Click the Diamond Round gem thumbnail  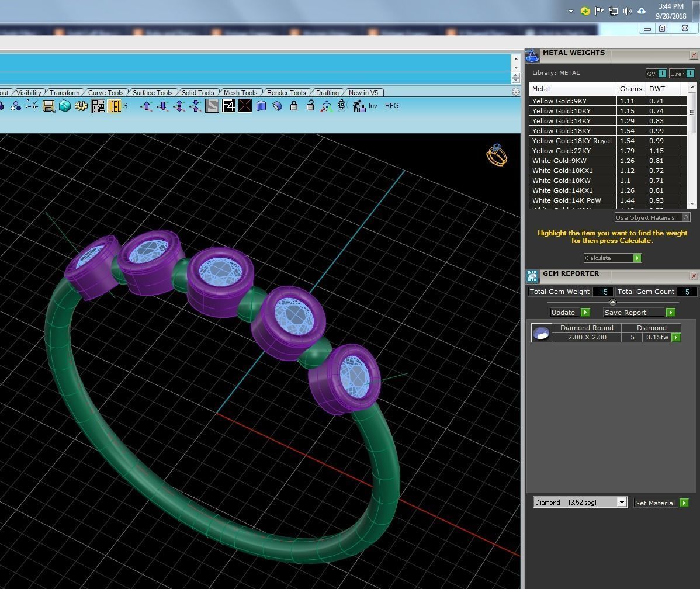[542, 333]
